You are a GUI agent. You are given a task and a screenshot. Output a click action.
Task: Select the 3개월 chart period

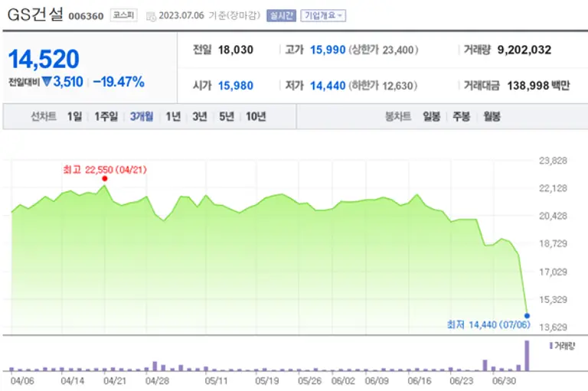point(142,117)
